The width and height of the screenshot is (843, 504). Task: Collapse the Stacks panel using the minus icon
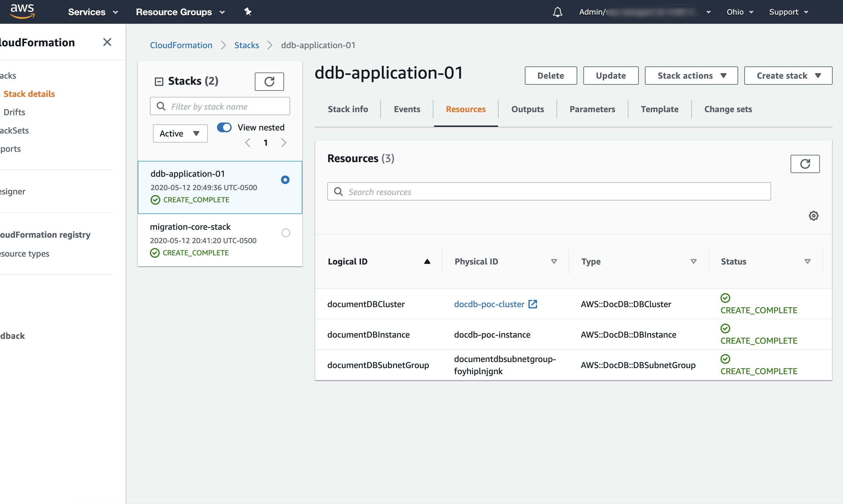(159, 81)
